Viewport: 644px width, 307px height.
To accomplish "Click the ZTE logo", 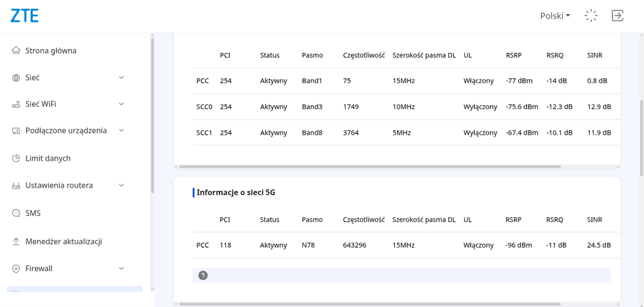I will [24, 15].
